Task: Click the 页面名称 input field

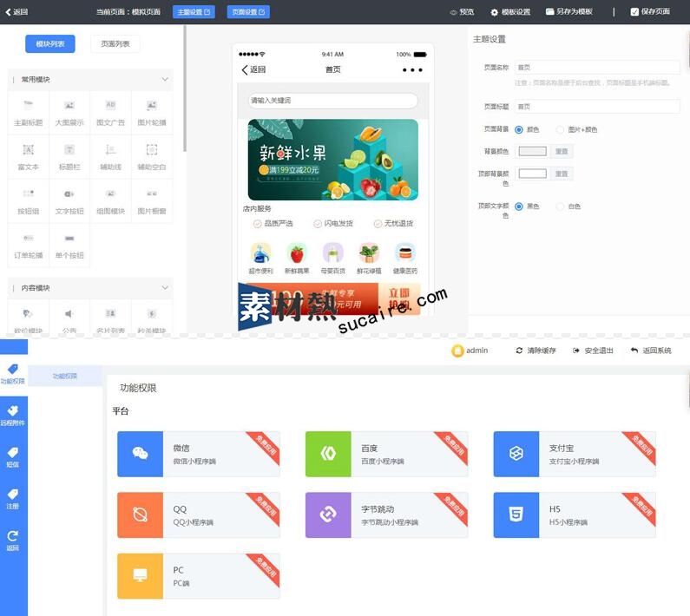Action: coord(596,67)
